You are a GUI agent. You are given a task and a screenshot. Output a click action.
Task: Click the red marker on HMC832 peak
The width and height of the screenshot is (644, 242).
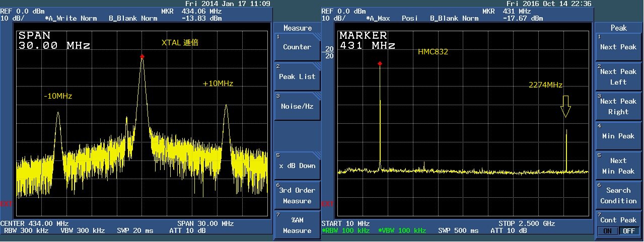point(380,63)
